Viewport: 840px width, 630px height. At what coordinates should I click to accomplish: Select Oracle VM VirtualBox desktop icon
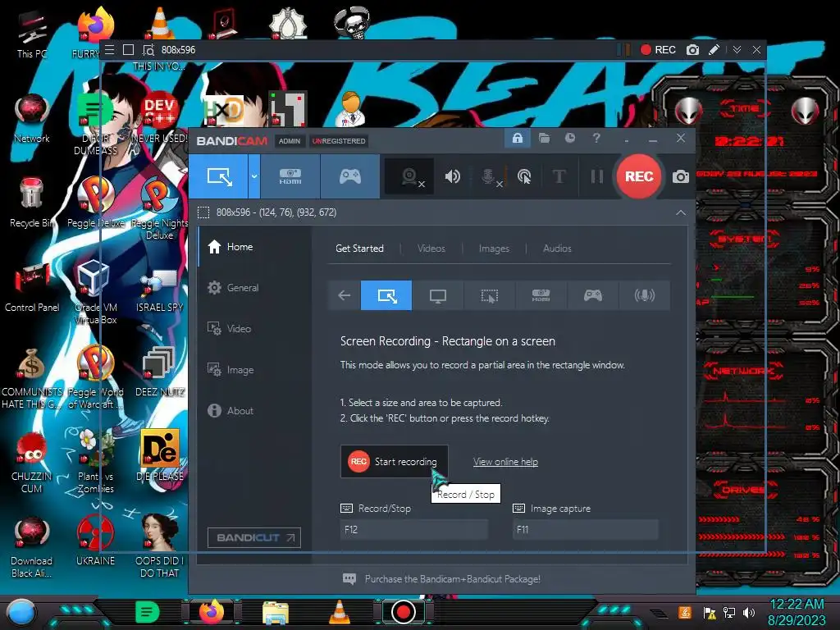[95, 291]
